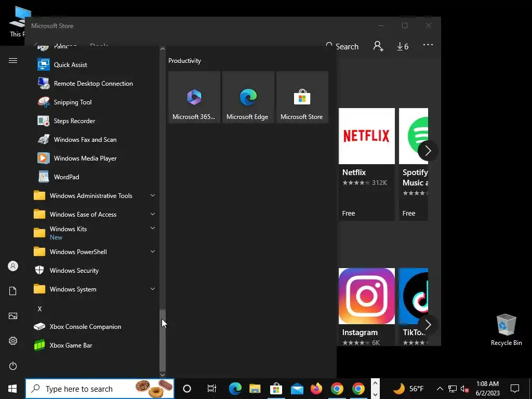Open Xbox Game Bar
Viewport: 532px width, 399px height.
[95, 345]
